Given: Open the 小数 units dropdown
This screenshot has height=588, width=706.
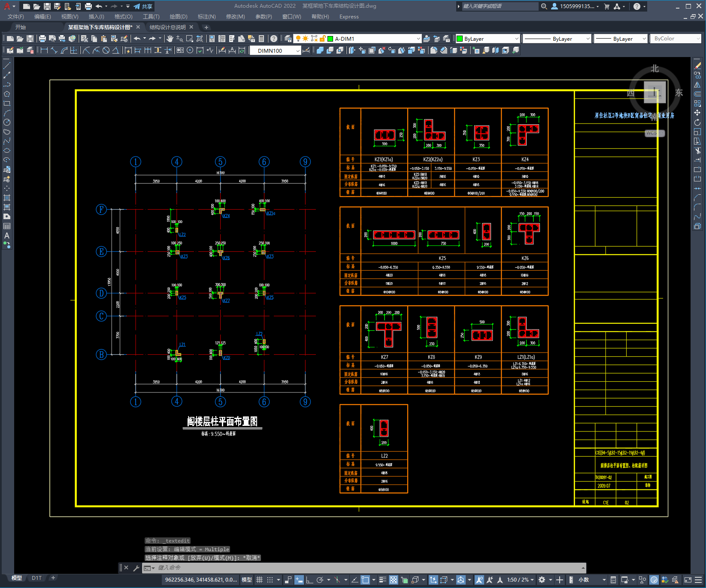Looking at the screenshot, I should tap(592, 580).
